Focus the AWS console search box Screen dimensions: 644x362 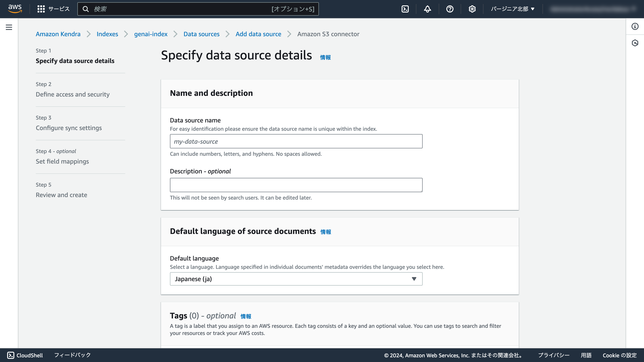(x=180, y=9)
